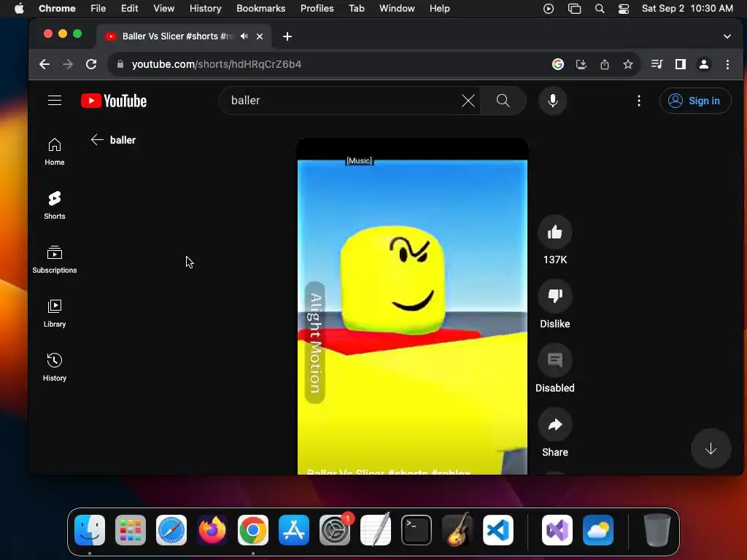
Task: Go to YouTube home via logo
Action: coord(114,101)
